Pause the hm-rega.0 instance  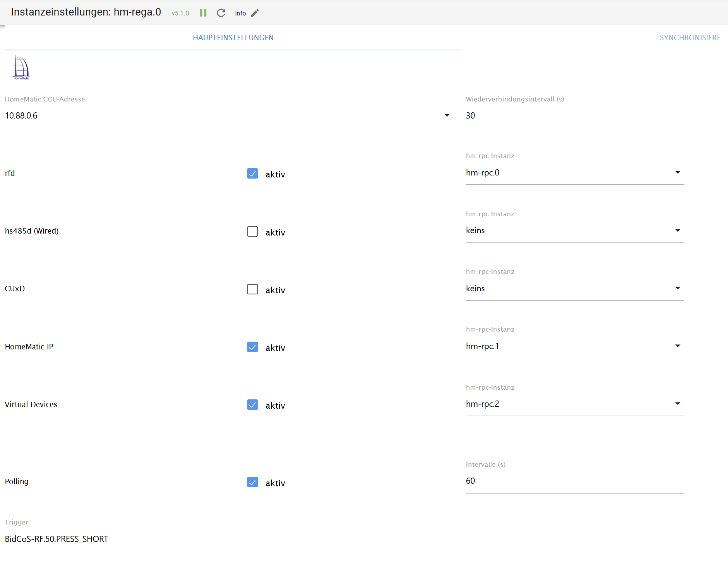pyautogui.click(x=203, y=13)
